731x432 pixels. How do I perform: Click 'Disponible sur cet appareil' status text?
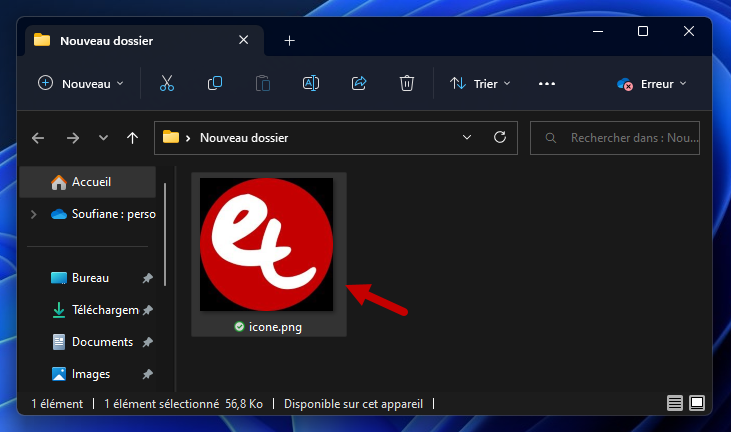click(x=353, y=404)
